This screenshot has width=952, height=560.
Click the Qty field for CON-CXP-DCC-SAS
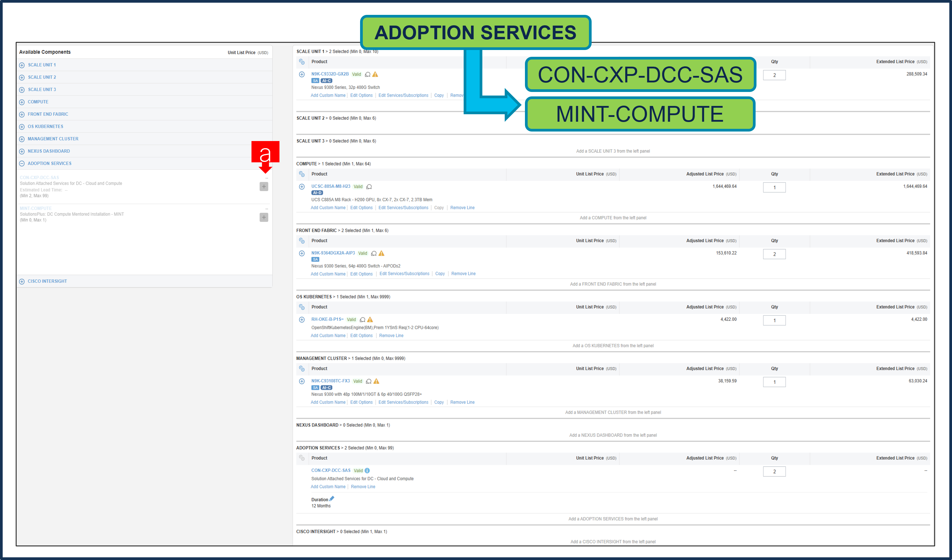[774, 471]
